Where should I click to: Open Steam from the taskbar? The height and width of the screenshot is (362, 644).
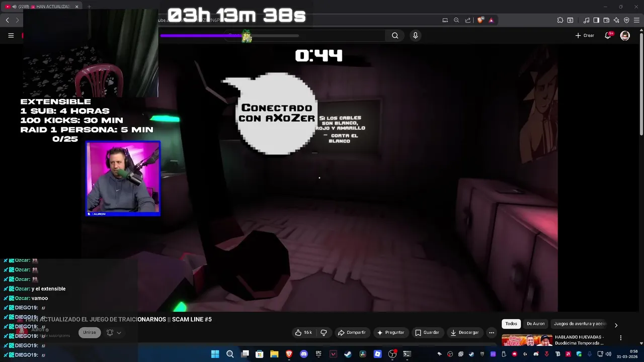348,354
